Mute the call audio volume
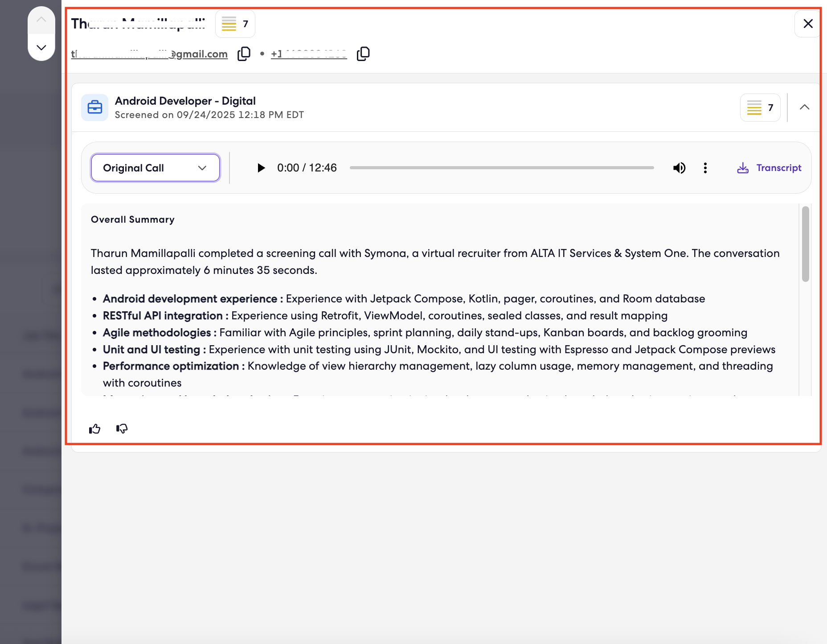The width and height of the screenshot is (827, 644). 679,168
